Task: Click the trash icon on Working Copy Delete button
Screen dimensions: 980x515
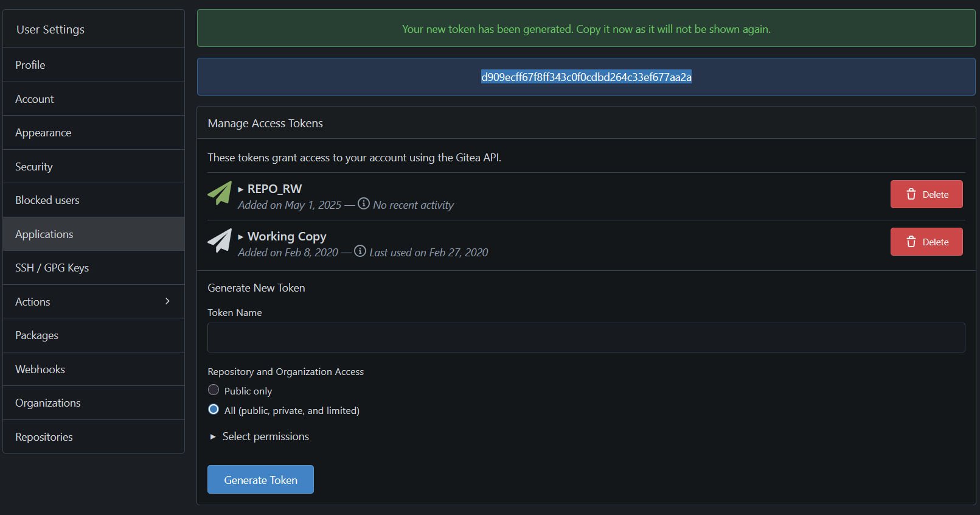Action: coord(911,242)
